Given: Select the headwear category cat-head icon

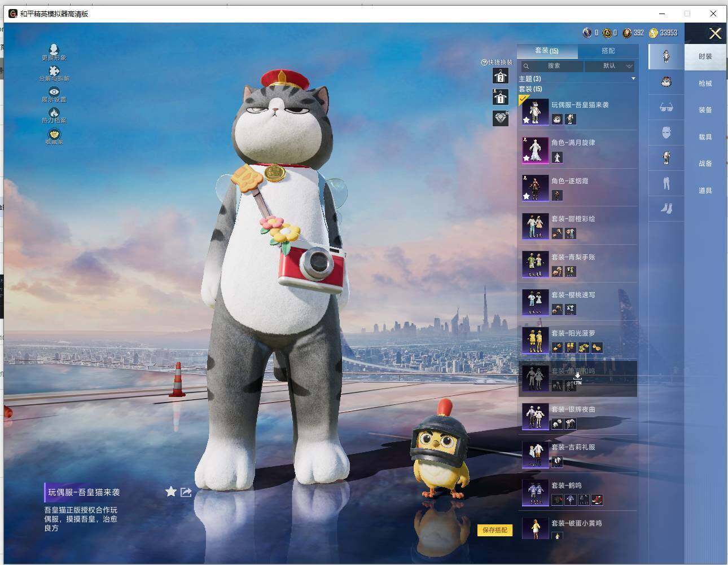Looking at the screenshot, I should coord(666,82).
